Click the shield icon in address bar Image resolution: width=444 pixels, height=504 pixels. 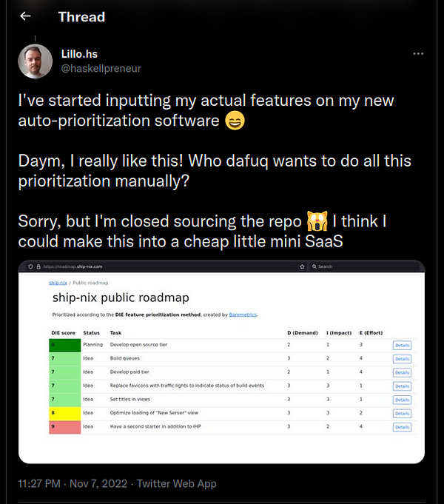pyautogui.click(x=30, y=266)
